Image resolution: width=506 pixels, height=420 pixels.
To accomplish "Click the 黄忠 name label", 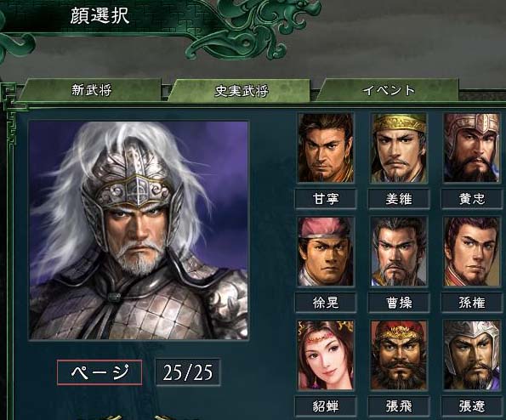I will (472, 198).
